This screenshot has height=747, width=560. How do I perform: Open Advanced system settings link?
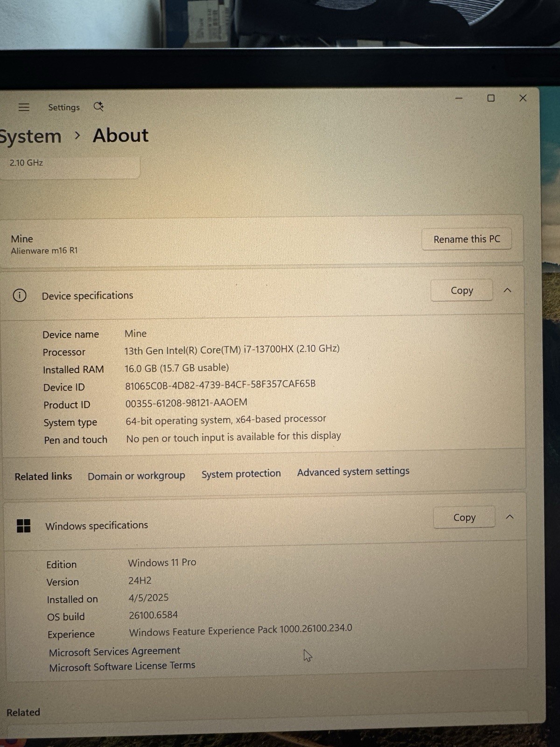pos(353,472)
